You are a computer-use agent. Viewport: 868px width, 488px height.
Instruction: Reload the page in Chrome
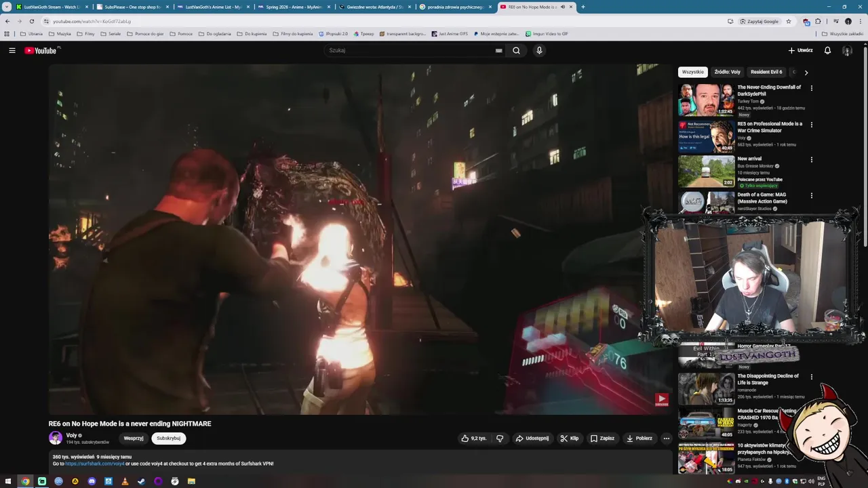[31, 21]
